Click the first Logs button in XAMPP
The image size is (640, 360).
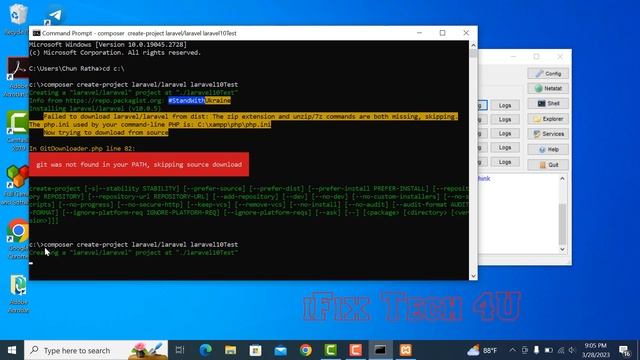(x=504, y=105)
